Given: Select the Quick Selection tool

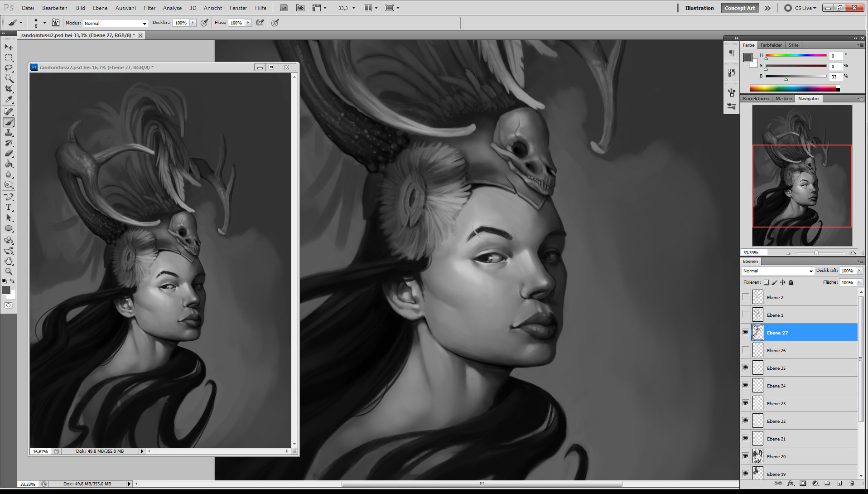Looking at the screenshot, I should (x=9, y=78).
